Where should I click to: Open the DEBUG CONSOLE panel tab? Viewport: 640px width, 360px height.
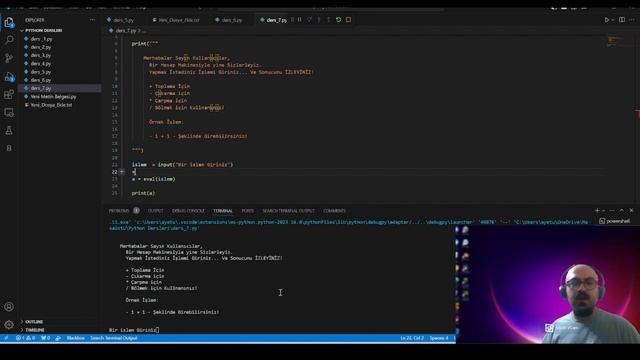(x=188, y=211)
